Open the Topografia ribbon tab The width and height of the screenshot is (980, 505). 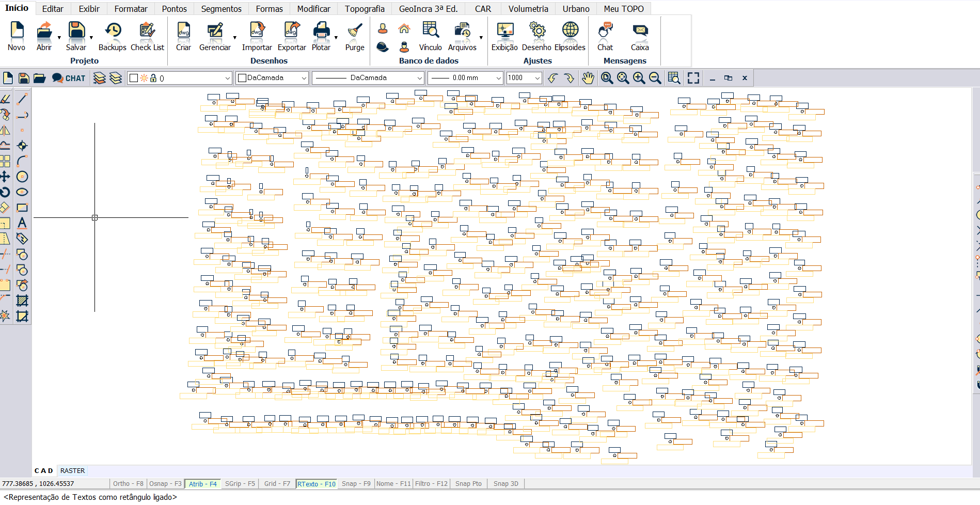(x=365, y=9)
